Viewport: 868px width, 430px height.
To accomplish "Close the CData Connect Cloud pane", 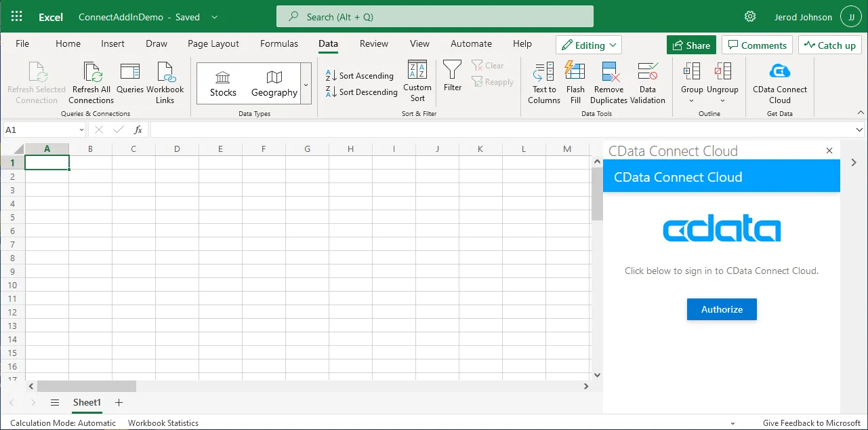I will pyautogui.click(x=829, y=151).
